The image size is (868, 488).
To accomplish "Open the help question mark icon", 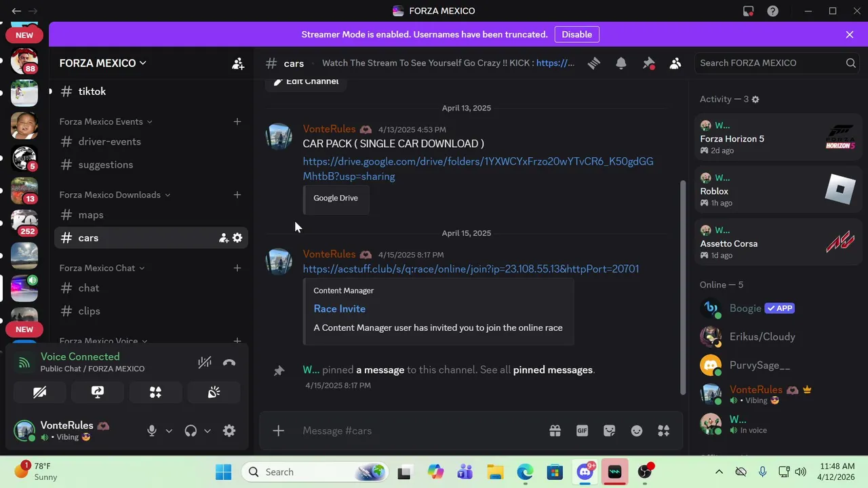I will tap(772, 11).
